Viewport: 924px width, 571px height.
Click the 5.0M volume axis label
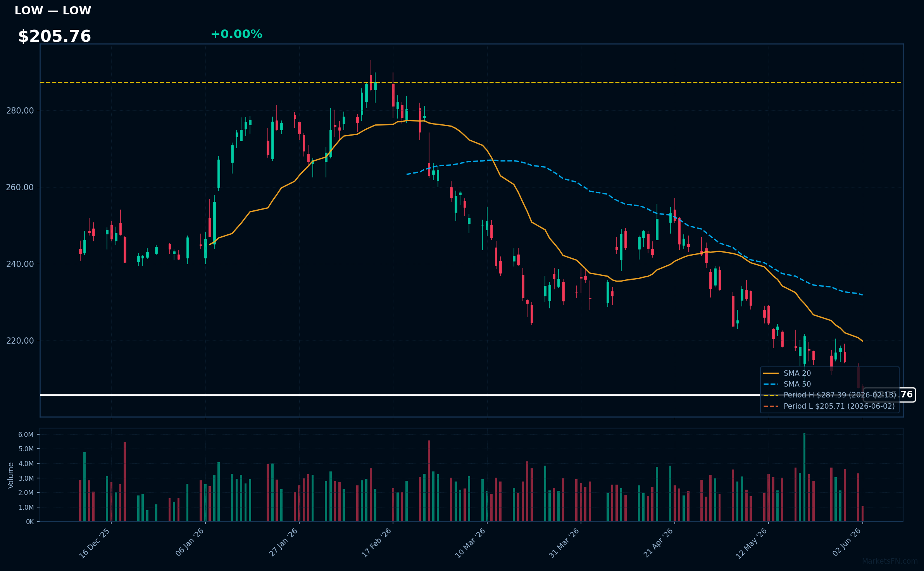(26, 449)
